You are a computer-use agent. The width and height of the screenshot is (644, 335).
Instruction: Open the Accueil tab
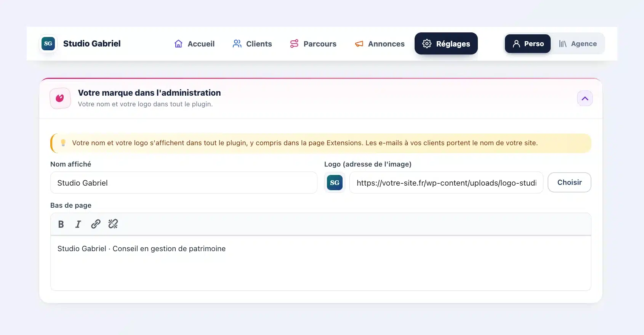[x=194, y=44]
